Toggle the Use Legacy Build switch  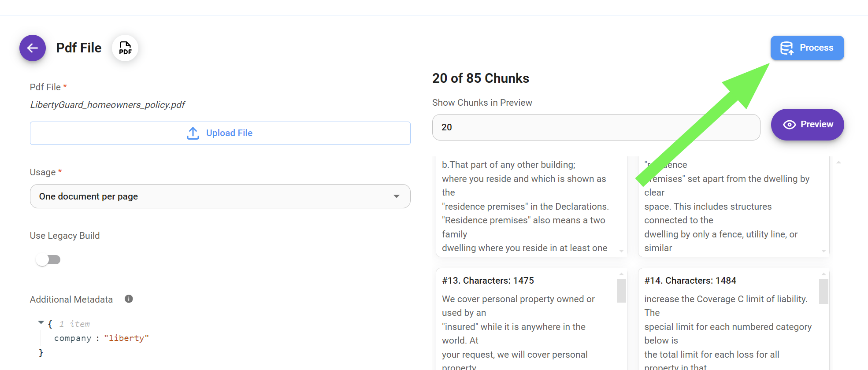48,260
